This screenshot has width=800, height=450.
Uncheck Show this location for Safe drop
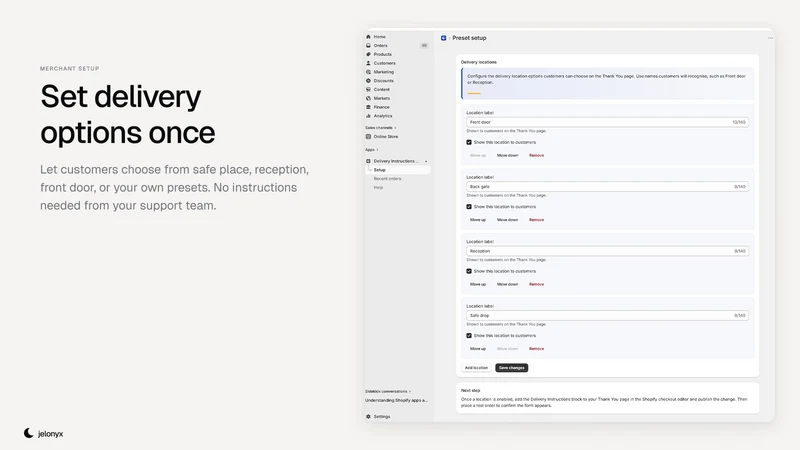pyautogui.click(x=469, y=336)
